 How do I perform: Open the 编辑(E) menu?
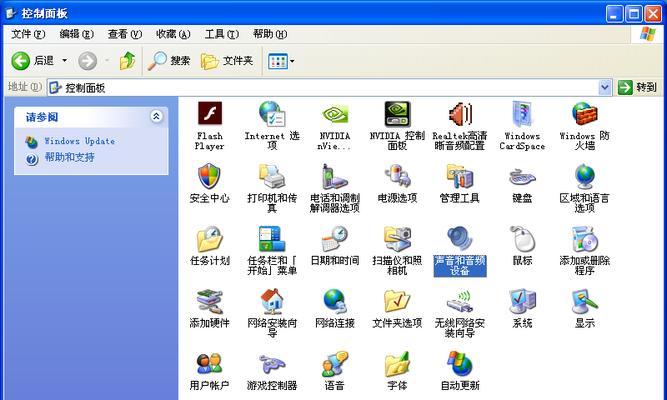[x=77, y=34]
